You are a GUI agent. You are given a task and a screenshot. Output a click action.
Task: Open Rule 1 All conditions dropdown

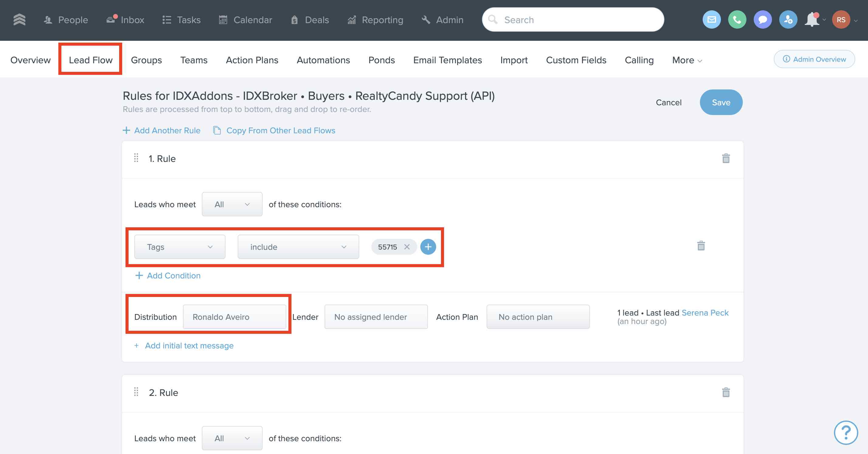[232, 204]
